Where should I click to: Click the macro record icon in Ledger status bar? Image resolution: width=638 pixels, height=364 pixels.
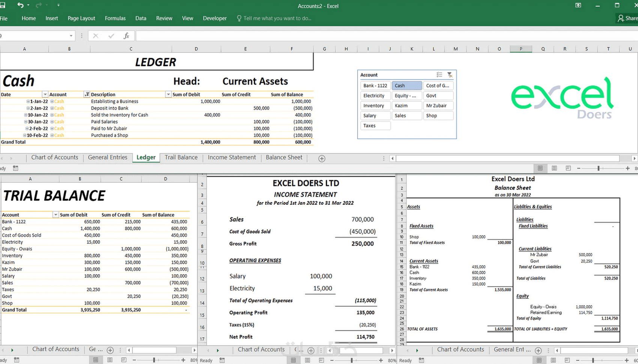tap(15, 168)
